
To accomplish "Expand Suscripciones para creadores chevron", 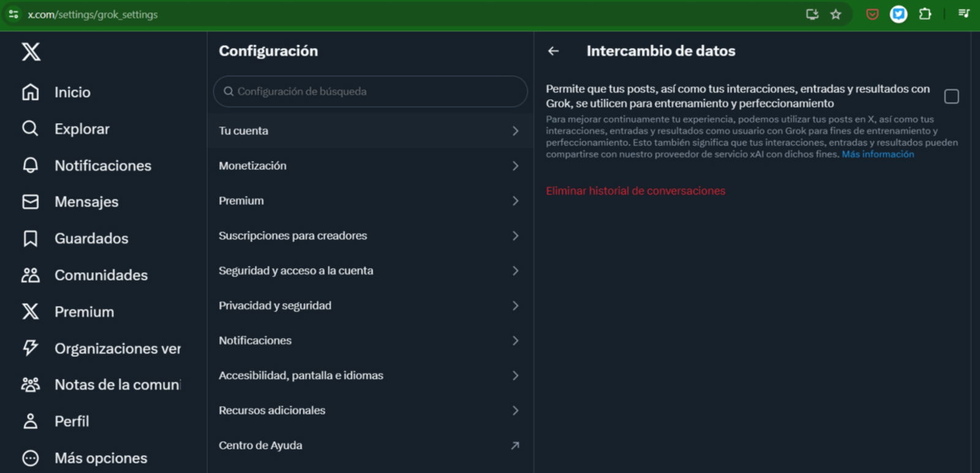I will point(515,235).
